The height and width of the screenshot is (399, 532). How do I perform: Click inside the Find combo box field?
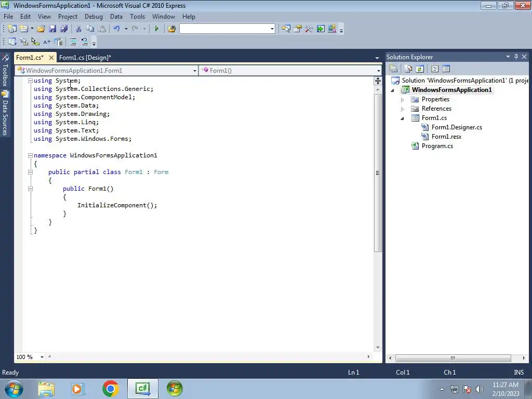pyautogui.click(x=224, y=29)
